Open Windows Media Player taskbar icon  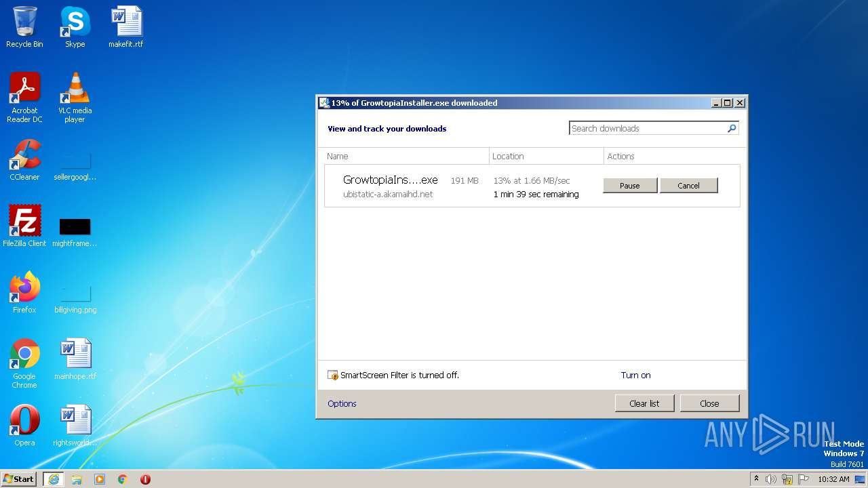click(100, 479)
